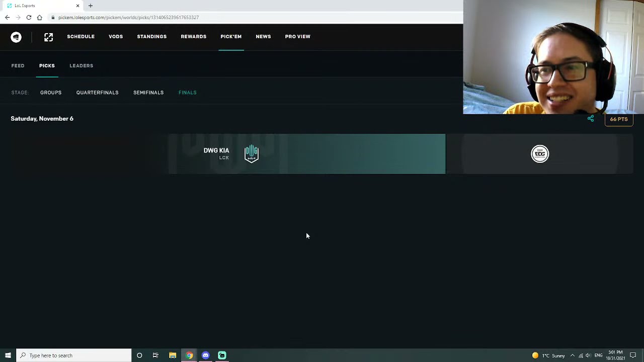Show hidden system tray icons
The width and height of the screenshot is (644, 362).
[x=572, y=355]
